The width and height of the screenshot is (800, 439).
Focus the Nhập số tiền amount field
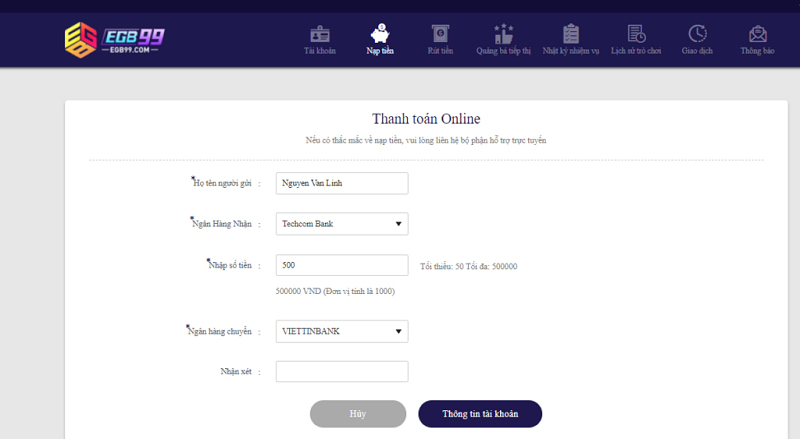tap(342, 265)
